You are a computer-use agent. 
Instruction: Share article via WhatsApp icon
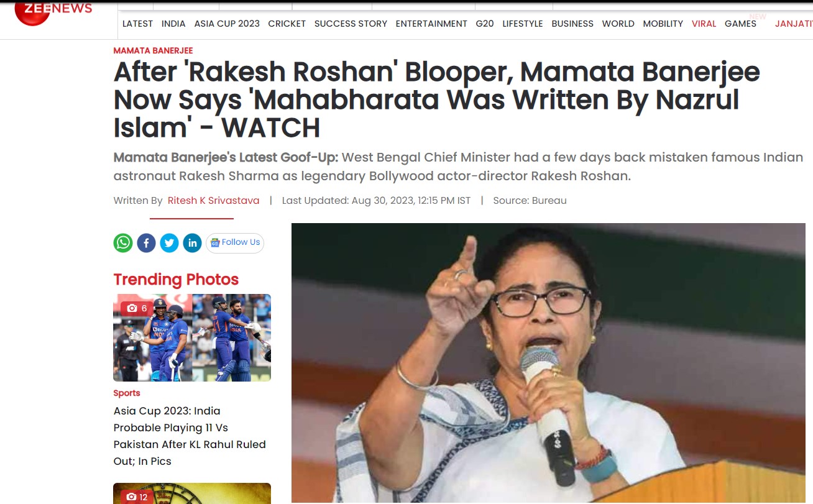[x=123, y=242]
